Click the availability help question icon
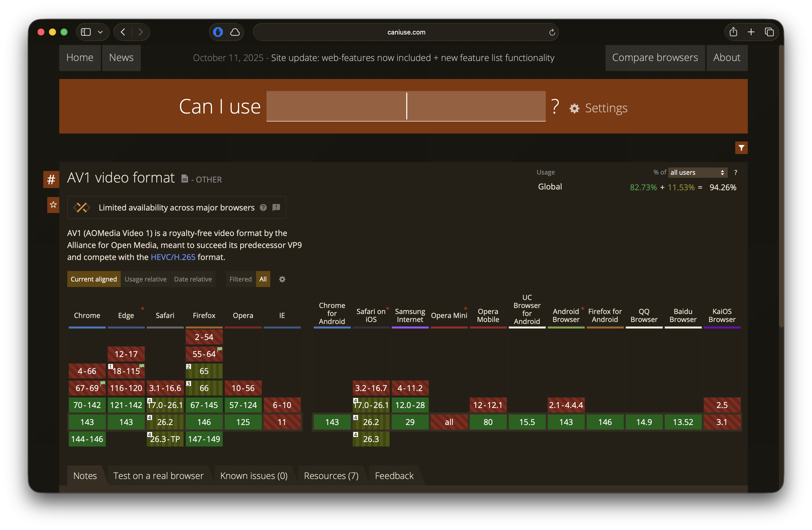The width and height of the screenshot is (812, 530). [x=263, y=207]
